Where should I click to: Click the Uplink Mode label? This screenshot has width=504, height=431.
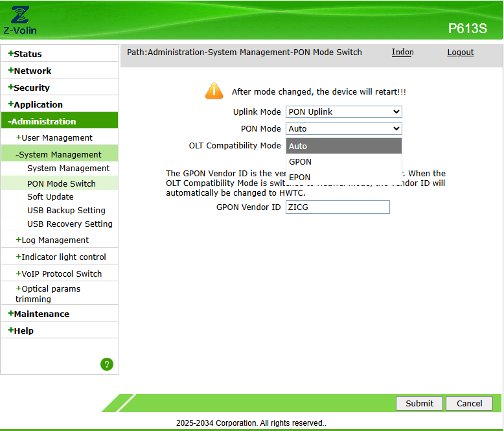[257, 111]
